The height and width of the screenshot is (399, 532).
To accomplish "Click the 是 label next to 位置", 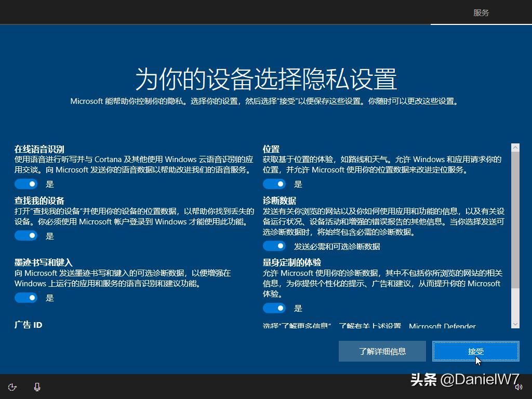I will pos(298,183).
